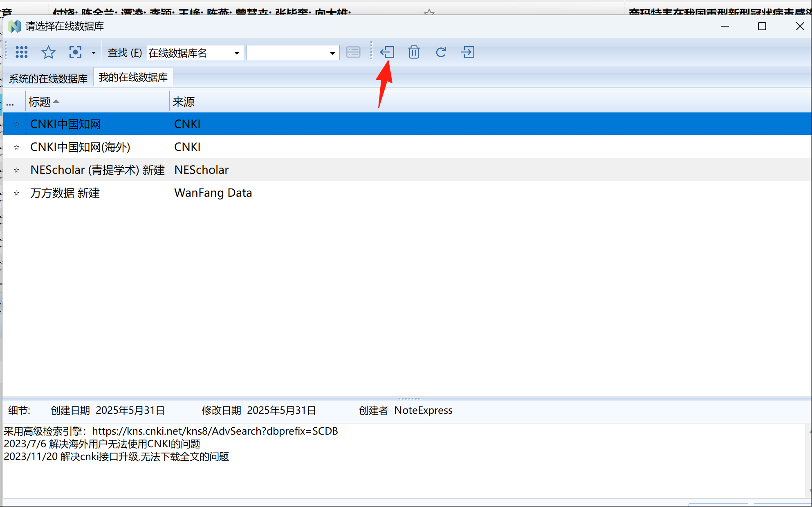Click the 创建者 NoteExpress detail
This screenshot has height=507, width=812.
point(406,410)
